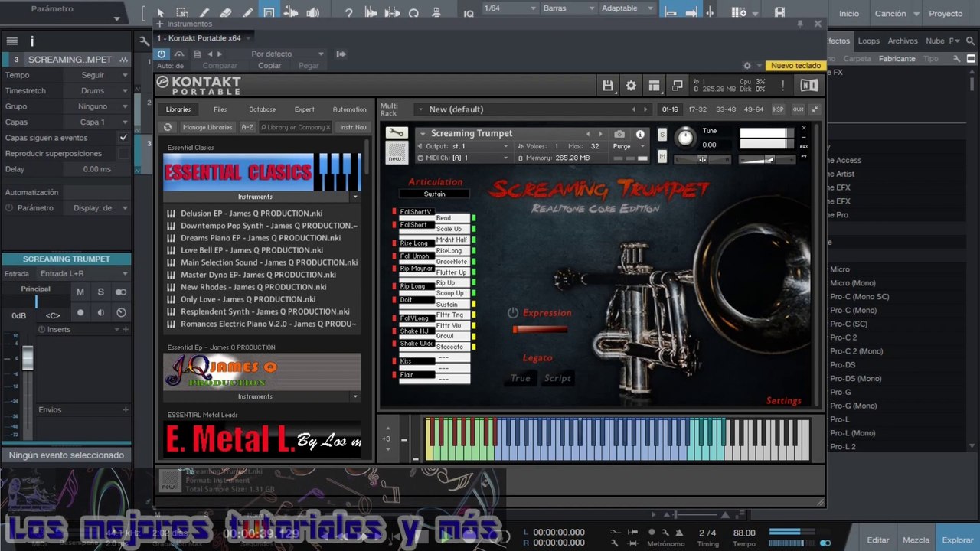980x551 pixels.
Task: Add a new insert with plus icon
Action: pos(126,329)
